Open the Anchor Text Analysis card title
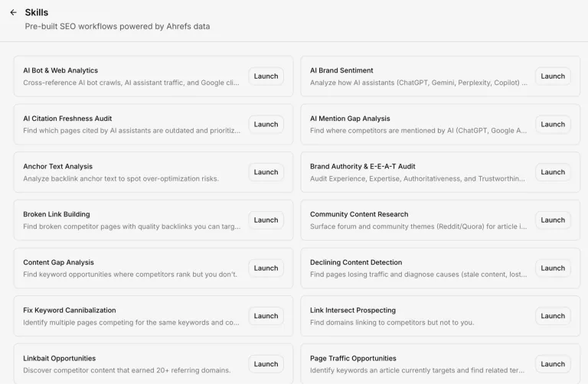The height and width of the screenshot is (384, 588). pyautogui.click(x=57, y=166)
